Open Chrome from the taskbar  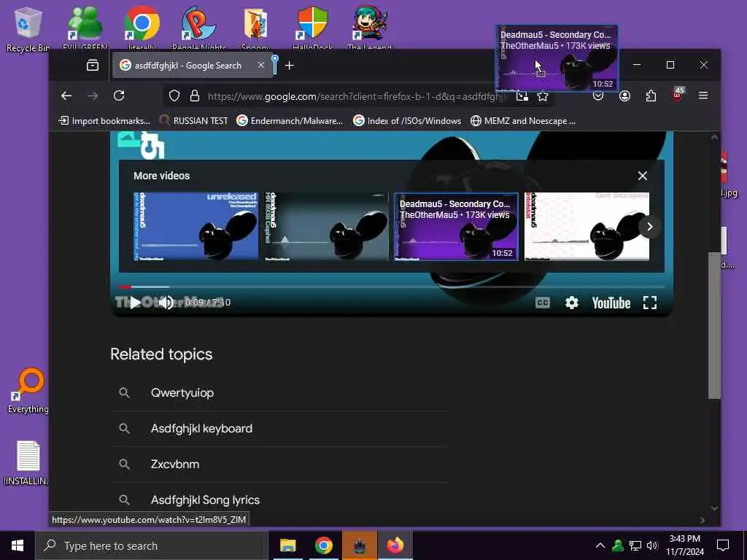(323, 545)
